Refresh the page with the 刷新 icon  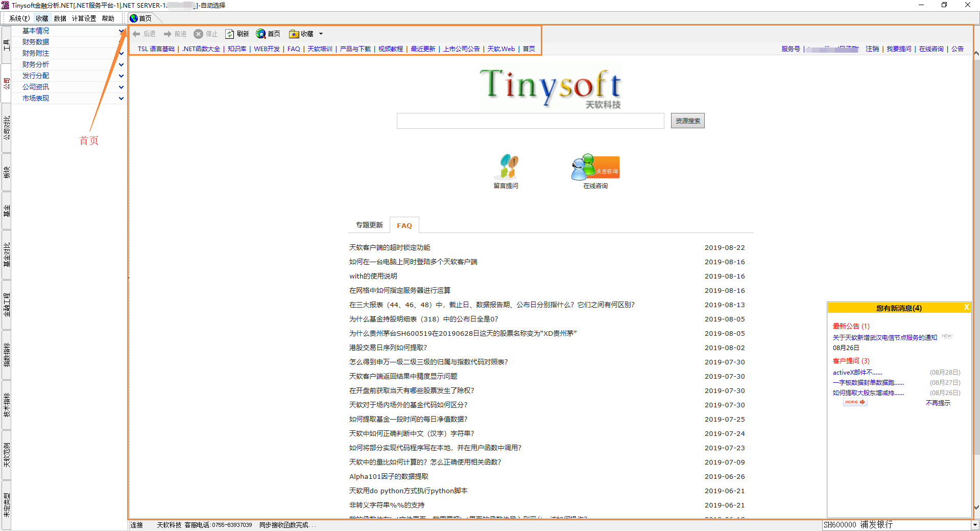[x=230, y=34]
